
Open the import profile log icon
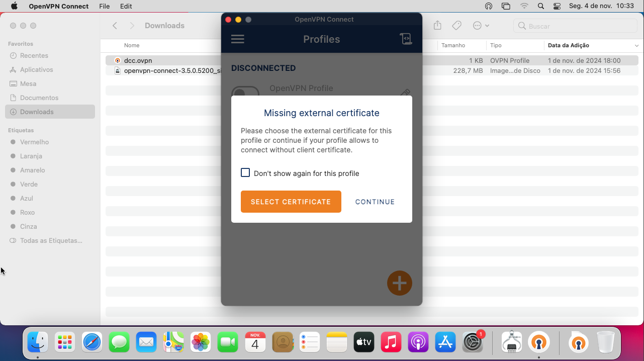click(x=406, y=39)
